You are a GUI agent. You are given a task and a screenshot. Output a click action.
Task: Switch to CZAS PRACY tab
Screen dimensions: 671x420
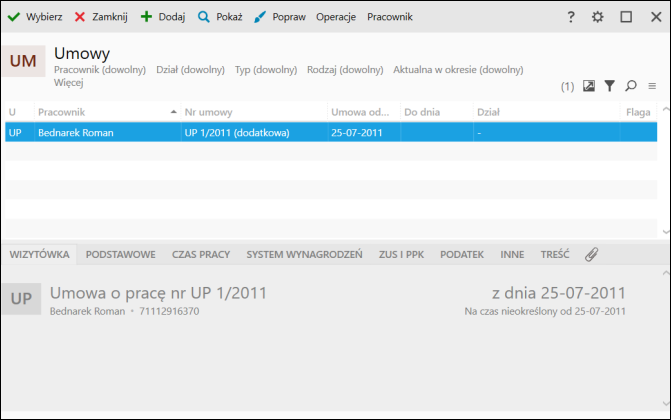click(201, 255)
